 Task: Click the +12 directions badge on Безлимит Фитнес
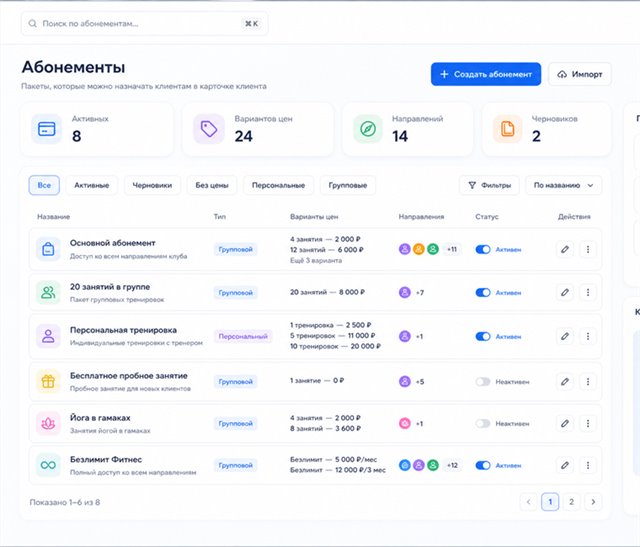click(x=452, y=465)
